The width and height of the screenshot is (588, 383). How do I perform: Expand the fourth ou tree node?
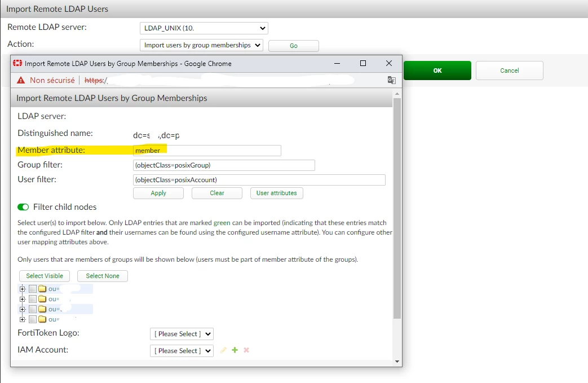pos(23,319)
